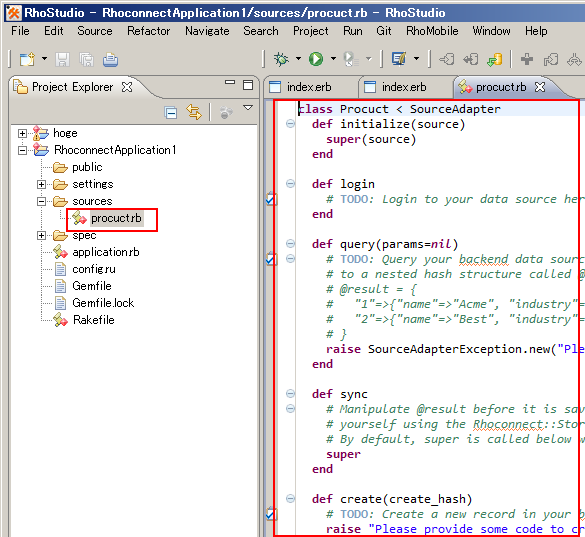Open the Edit menu
This screenshot has height=537, width=585.
54,31
